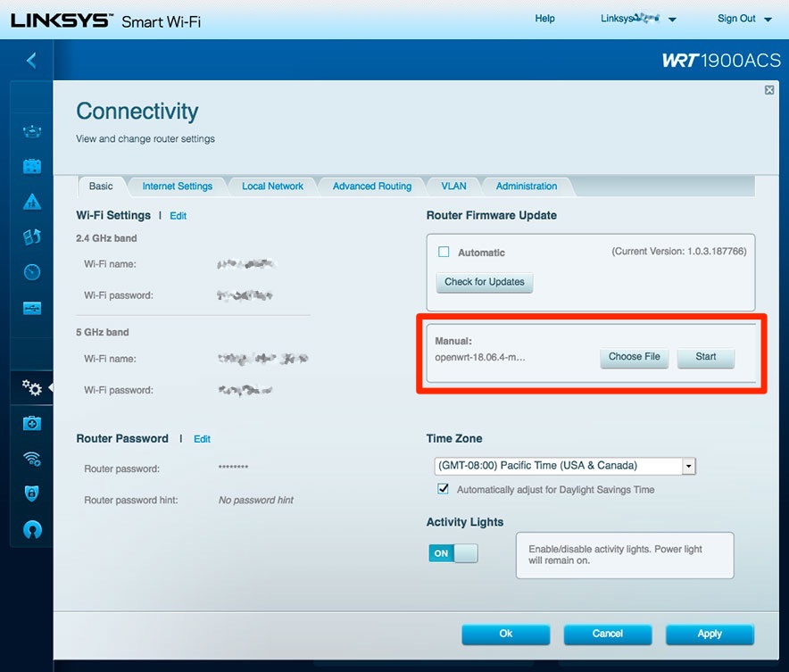This screenshot has height=672, width=789.
Task: Switch to the Local Network tab
Action: (x=272, y=187)
